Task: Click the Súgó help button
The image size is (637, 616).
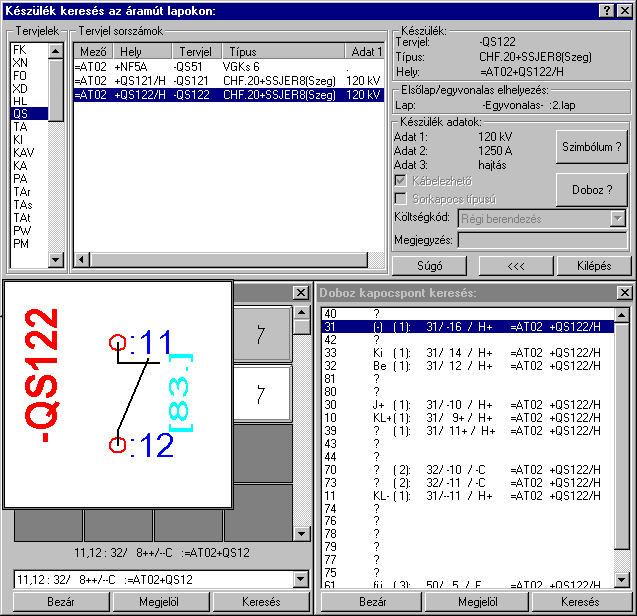Action: 430,266
